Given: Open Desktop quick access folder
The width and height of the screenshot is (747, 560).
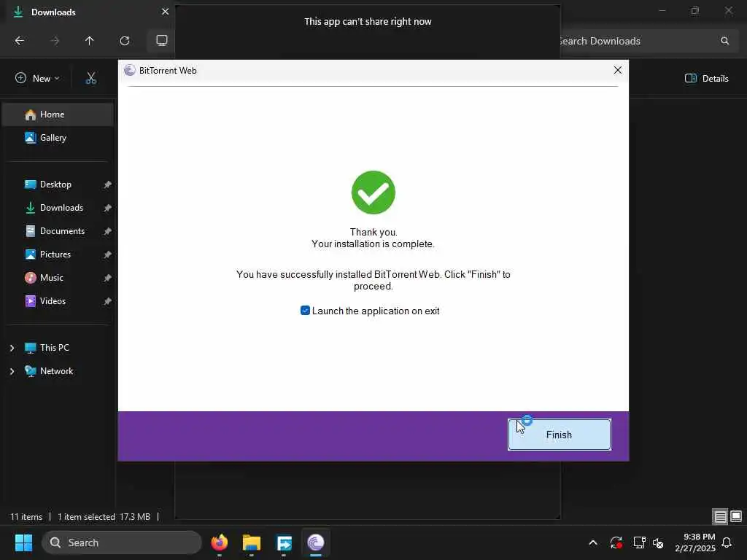Looking at the screenshot, I should coord(58,184).
